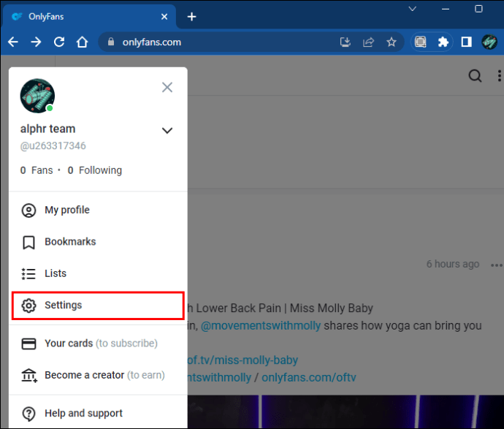Close the side menu with X

coord(167,87)
